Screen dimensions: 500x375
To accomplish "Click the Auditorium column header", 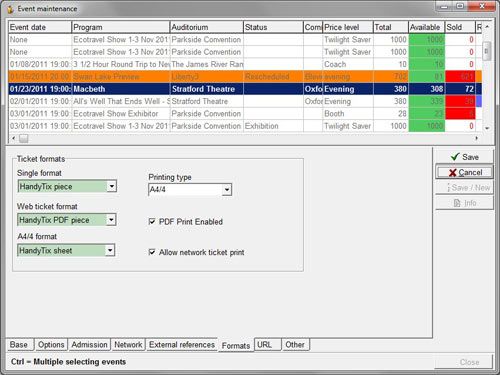I will [x=207, y=27].
